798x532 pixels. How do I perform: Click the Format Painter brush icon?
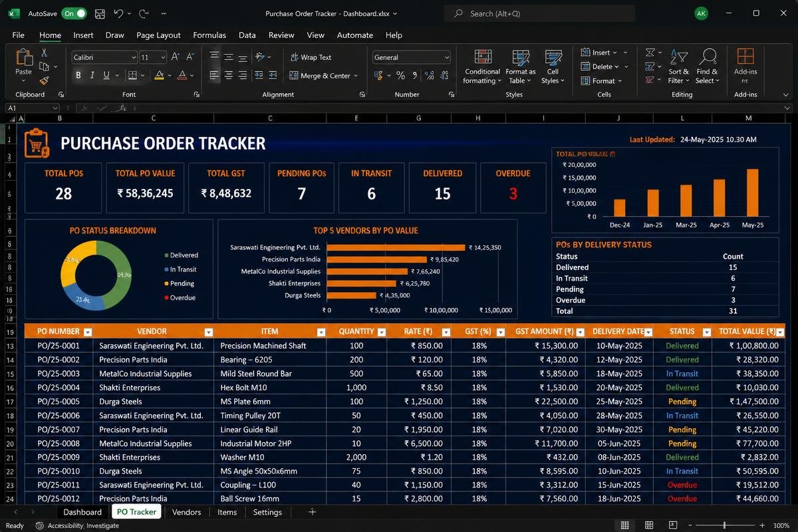pyautogui.click(x=44, y=80)
